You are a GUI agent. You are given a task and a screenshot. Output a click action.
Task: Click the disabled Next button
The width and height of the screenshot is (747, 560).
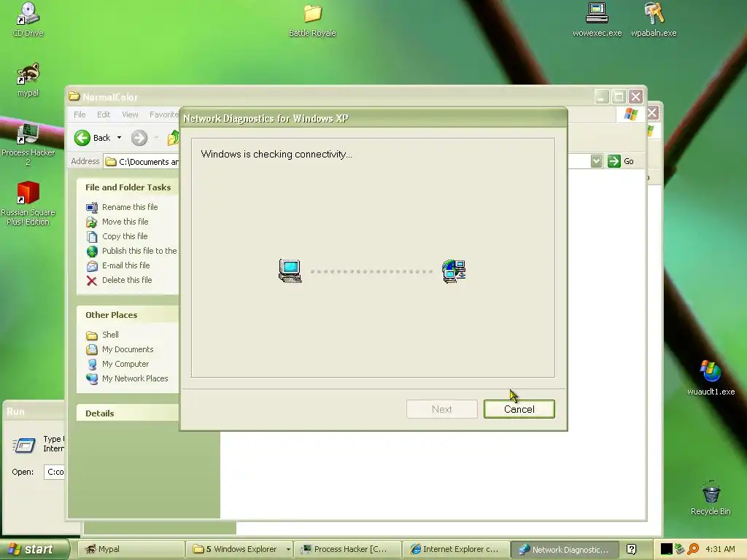point(441,409)
